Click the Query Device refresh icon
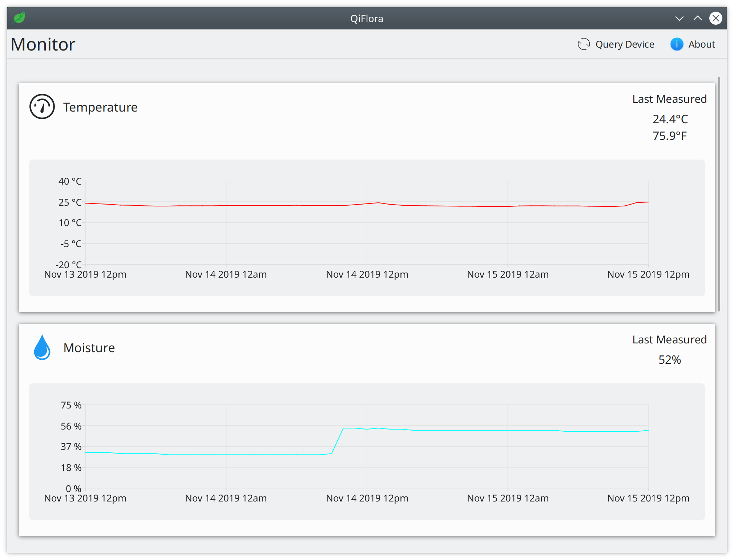The image size is (734, 560). click(x=584, y=44)
